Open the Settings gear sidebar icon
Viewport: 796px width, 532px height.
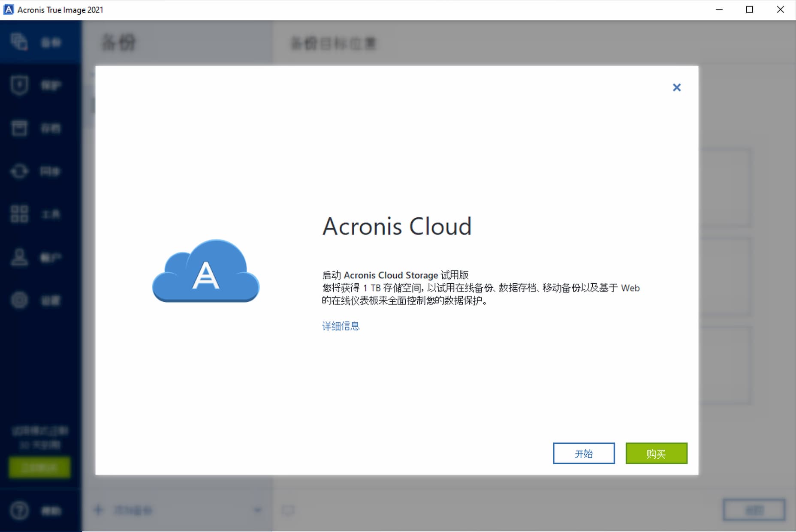pos(20,300)
